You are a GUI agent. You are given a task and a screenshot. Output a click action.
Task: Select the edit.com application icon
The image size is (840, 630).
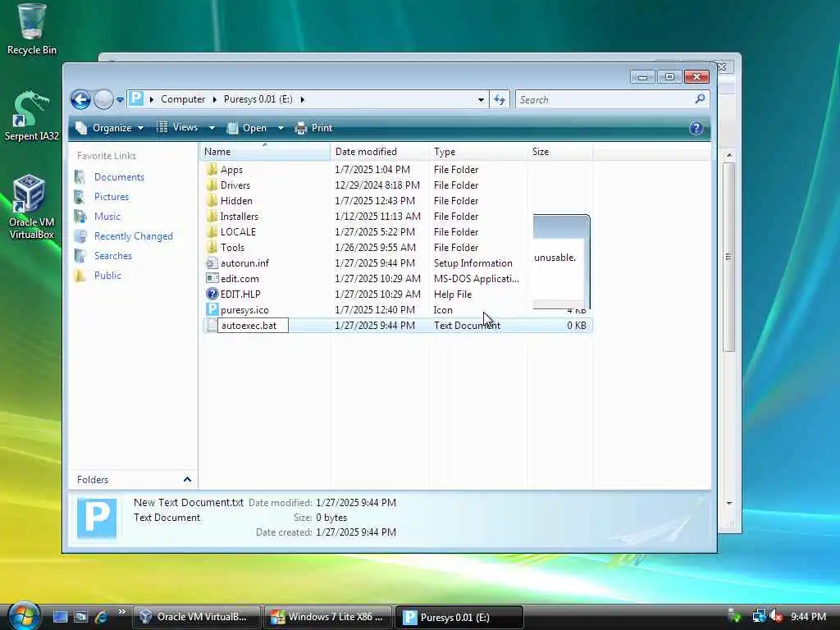tap(212, 279)
